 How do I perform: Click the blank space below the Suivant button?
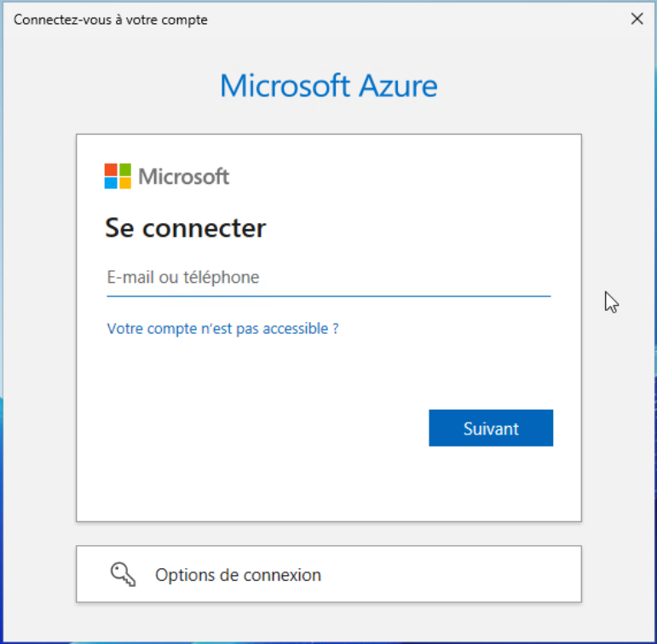tap(491, 481)
